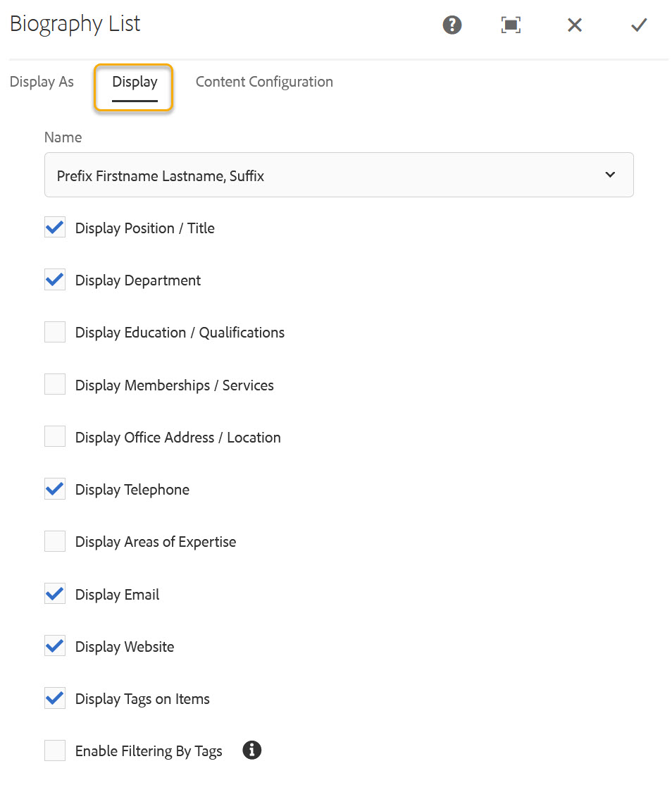Switch to the Display As tab

pyautogui.click(x=42, y=82)
